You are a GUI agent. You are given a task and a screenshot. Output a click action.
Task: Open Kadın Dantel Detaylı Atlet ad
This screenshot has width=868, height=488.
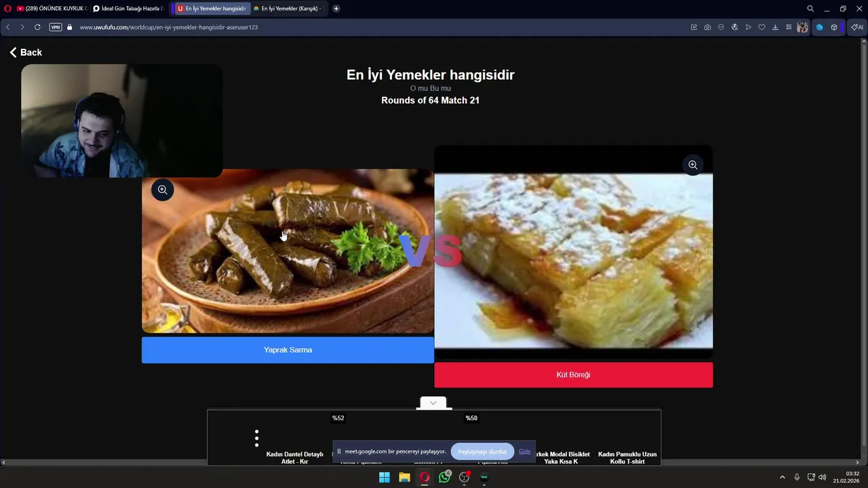(295, 457)
